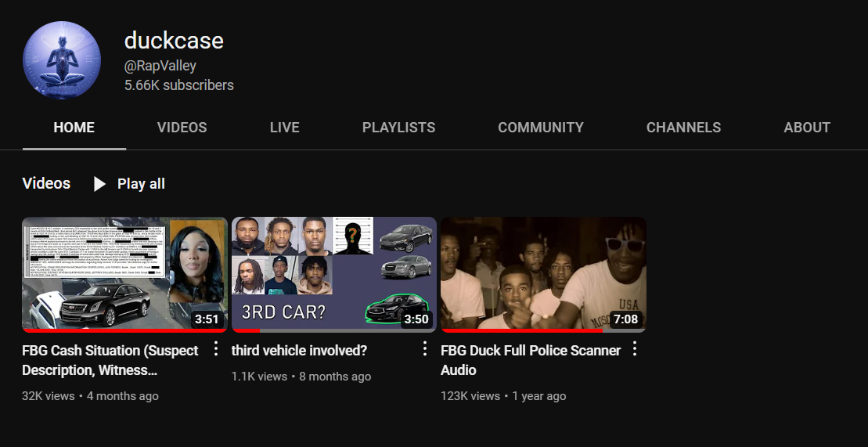This screenshot has height=447, width=868.
Task: Click the 1.1K views • 8 months ago text
Action: pos(301,377)
